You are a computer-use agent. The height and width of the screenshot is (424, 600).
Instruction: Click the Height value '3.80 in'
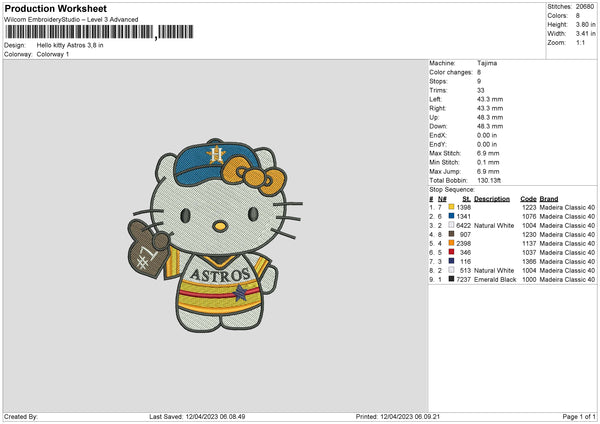point(585,24)
